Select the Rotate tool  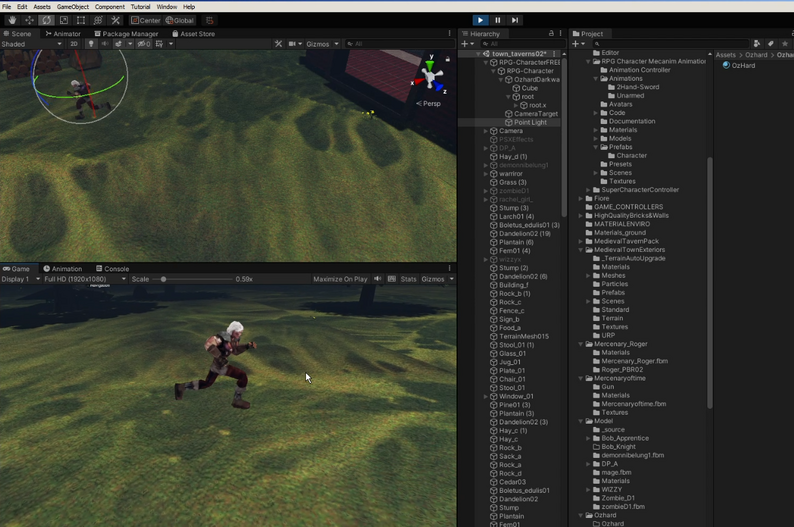tap(46, 20)
